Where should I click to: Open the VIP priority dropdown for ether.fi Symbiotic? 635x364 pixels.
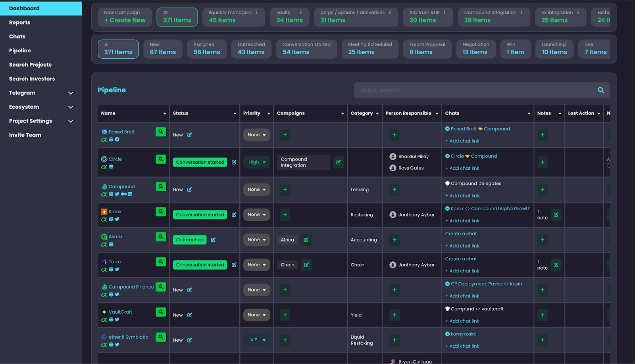tap(257, 340)
